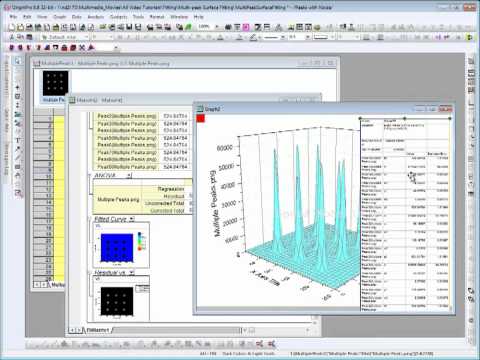Click the line color pencil icon

tap(253, 37)
